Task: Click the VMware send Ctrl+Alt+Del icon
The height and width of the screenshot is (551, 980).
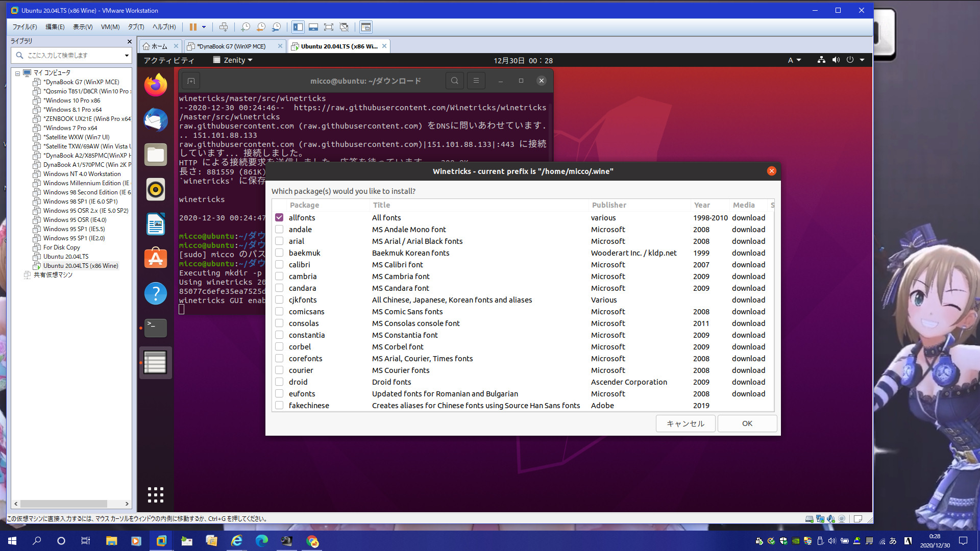Action: [x=224, y=27]
